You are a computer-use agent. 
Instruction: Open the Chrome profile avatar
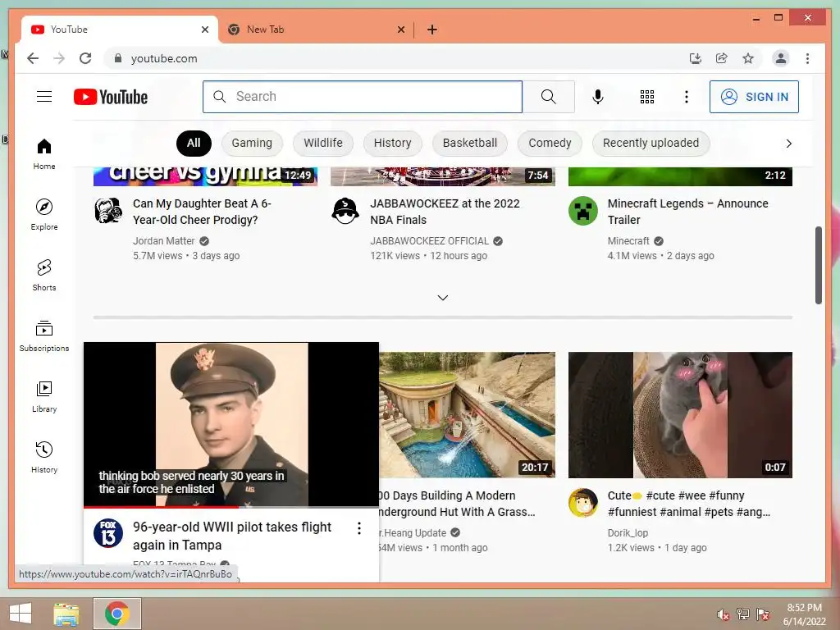(781, 58)
